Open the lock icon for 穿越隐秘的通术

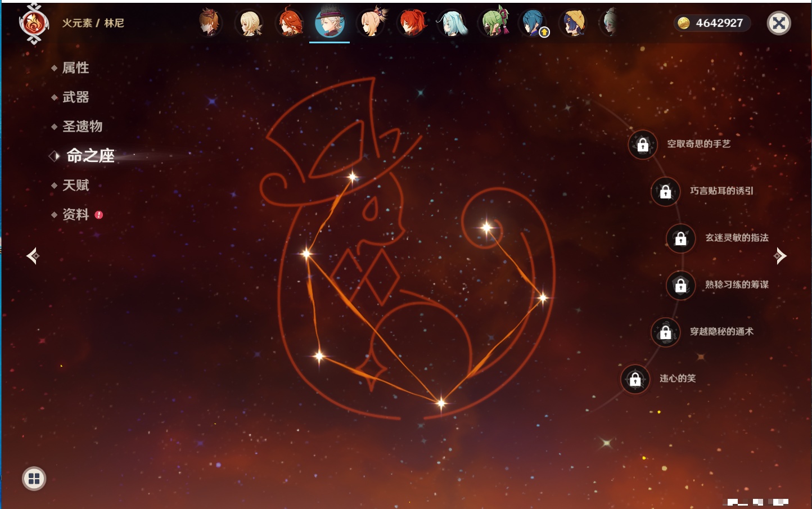(x=666, y=332)
